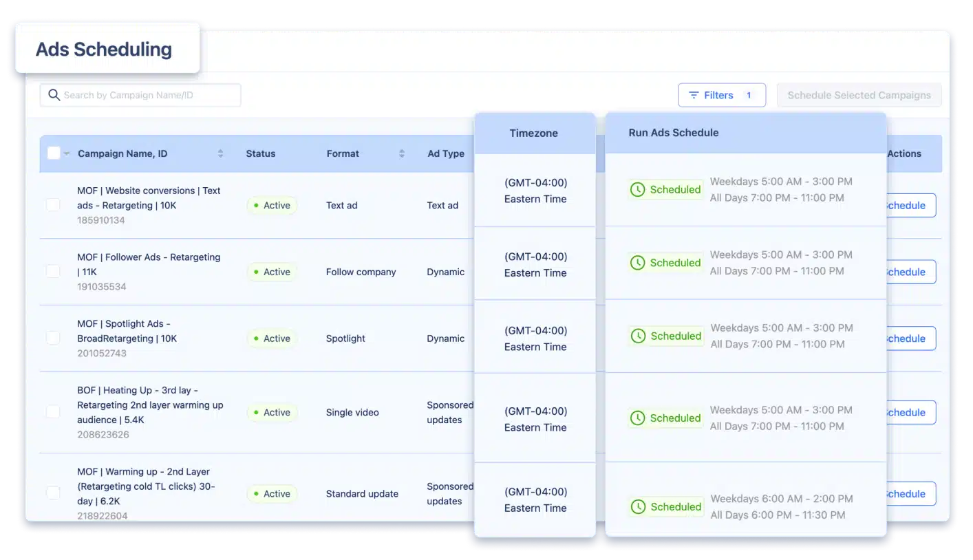The width and height of the screenshot is (973, 560).
Task: Click clock icon for campaign 191035534 schedule
Action: tap(638, 263)
